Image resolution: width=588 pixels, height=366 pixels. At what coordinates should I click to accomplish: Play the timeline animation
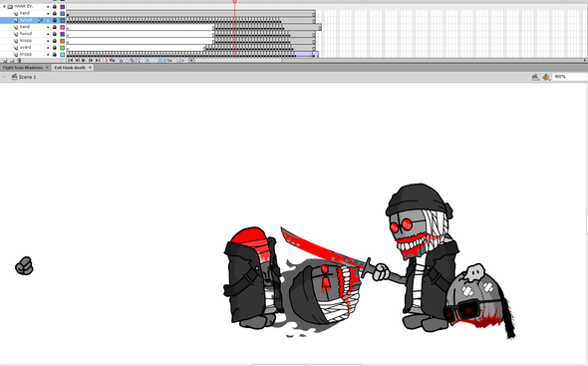tap(84, 60)
